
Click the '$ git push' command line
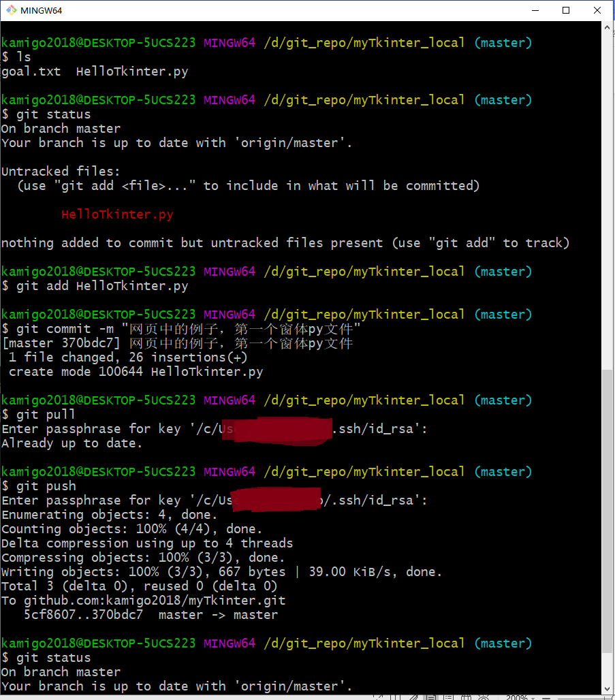[39, 486]
